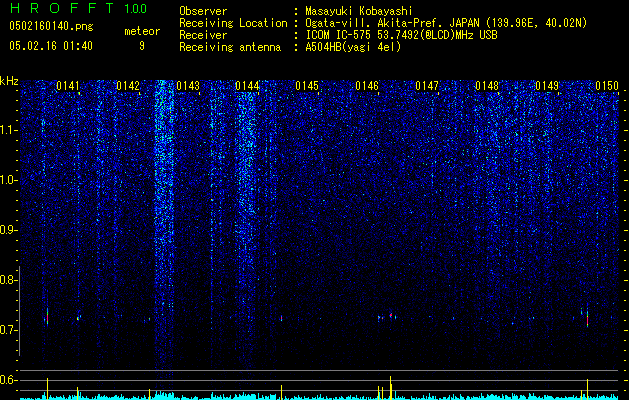Click the kHz axis unit label
The width and height of the screenshot is (629, 400).
(x=9, y=81)
